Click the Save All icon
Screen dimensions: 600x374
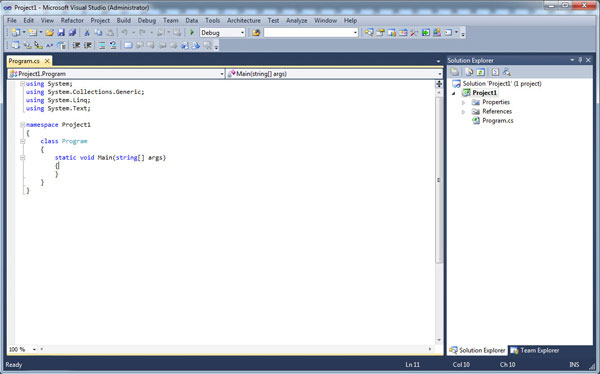72,33
